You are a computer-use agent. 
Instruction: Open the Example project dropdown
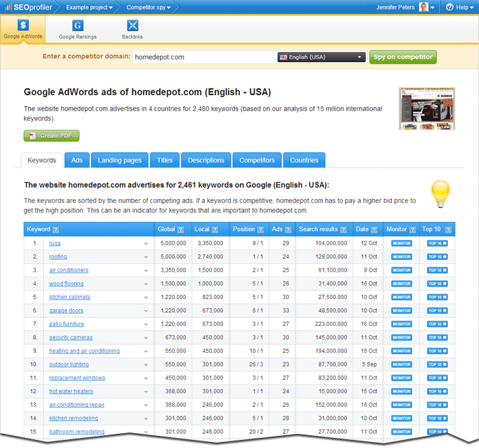coord(89,7)
